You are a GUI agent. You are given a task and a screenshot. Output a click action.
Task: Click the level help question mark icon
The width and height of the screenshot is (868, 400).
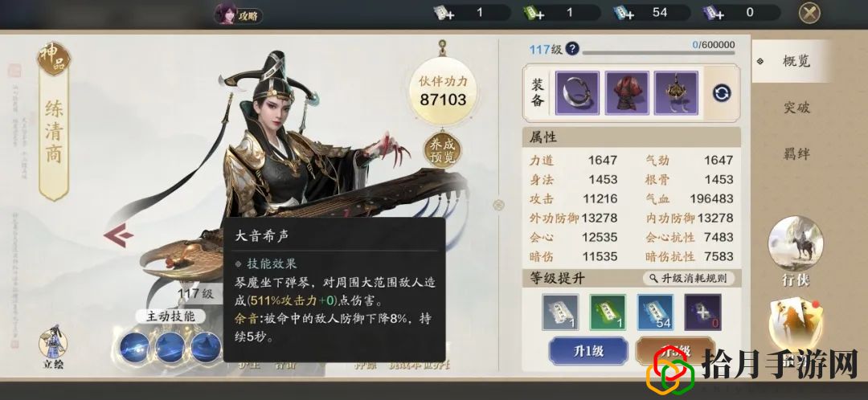pyautogui.click(x=572, y=49)
